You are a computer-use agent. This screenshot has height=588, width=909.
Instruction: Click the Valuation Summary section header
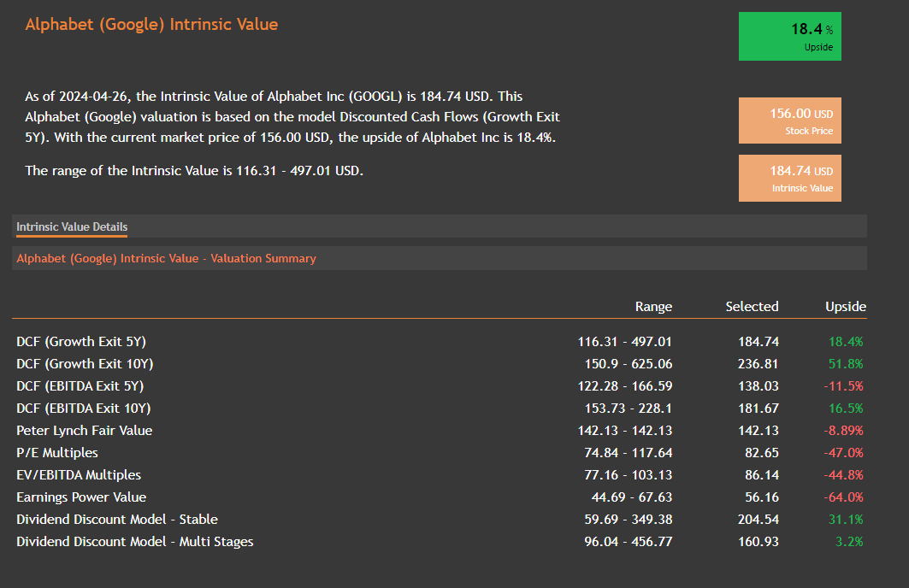coord(166,258)
